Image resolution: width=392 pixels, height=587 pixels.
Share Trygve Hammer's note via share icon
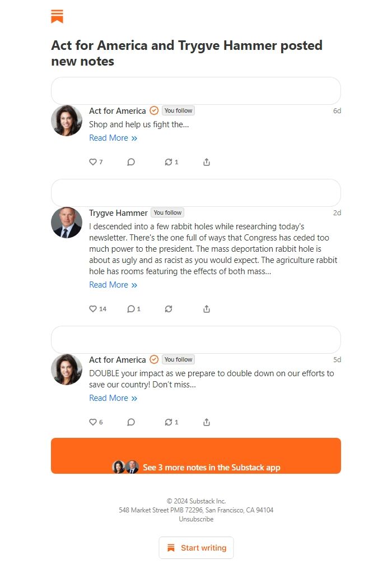[207, 309]
